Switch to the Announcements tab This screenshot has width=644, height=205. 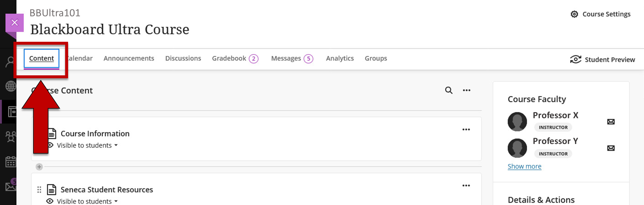(129, 58)
